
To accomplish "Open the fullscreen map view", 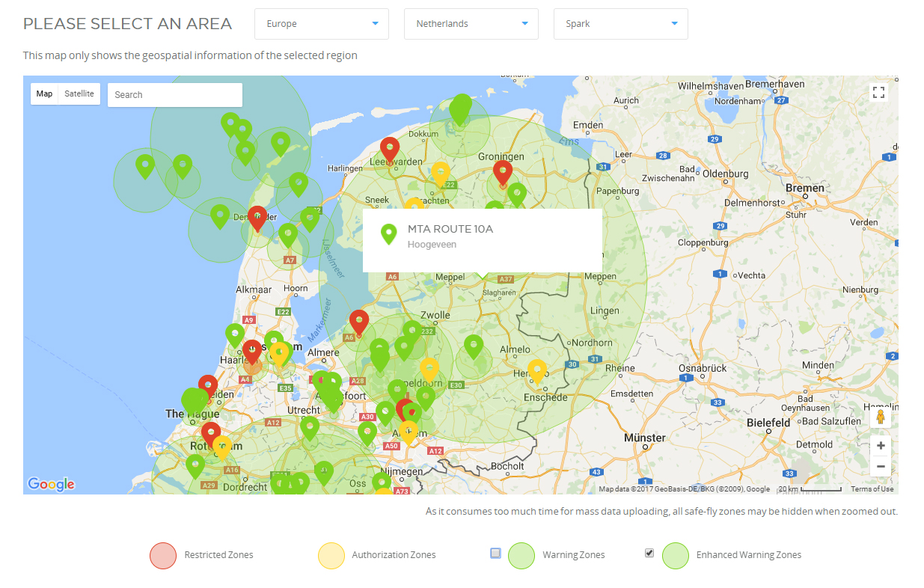I will [878, 91].
